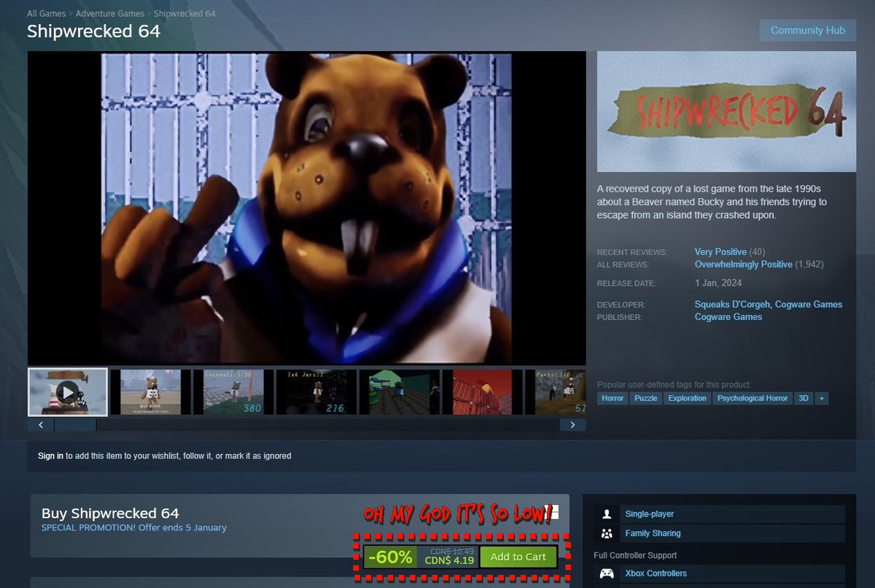Click the -60% discount badge

tap(390, 557)
